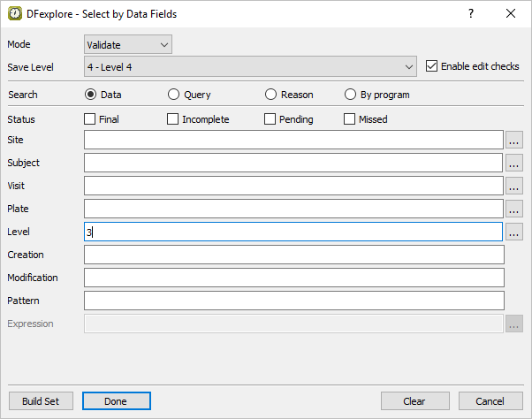This screenshot has width=532, height=419.
Task: Click the Clear button
Action: [414, 401]
